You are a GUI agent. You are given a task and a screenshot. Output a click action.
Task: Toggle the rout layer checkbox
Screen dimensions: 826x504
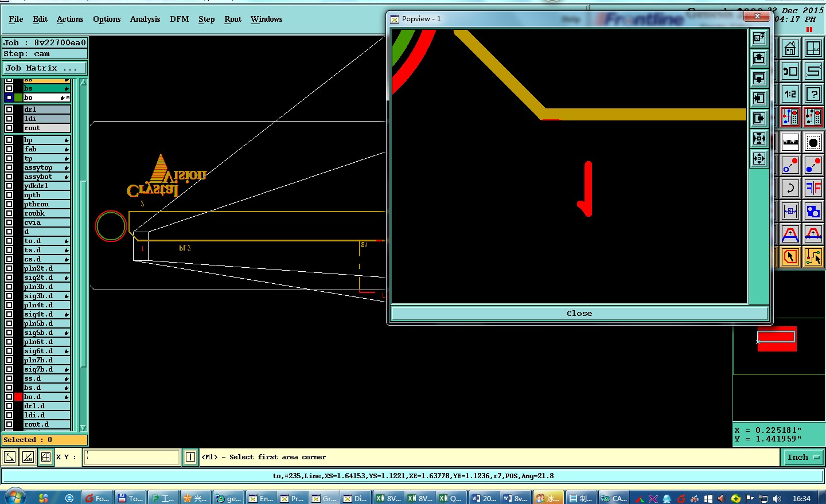point(9,128)
